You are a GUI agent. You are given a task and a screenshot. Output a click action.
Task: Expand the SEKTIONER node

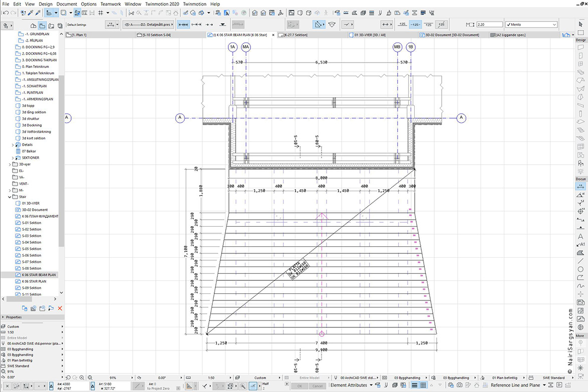click(13, 158)
